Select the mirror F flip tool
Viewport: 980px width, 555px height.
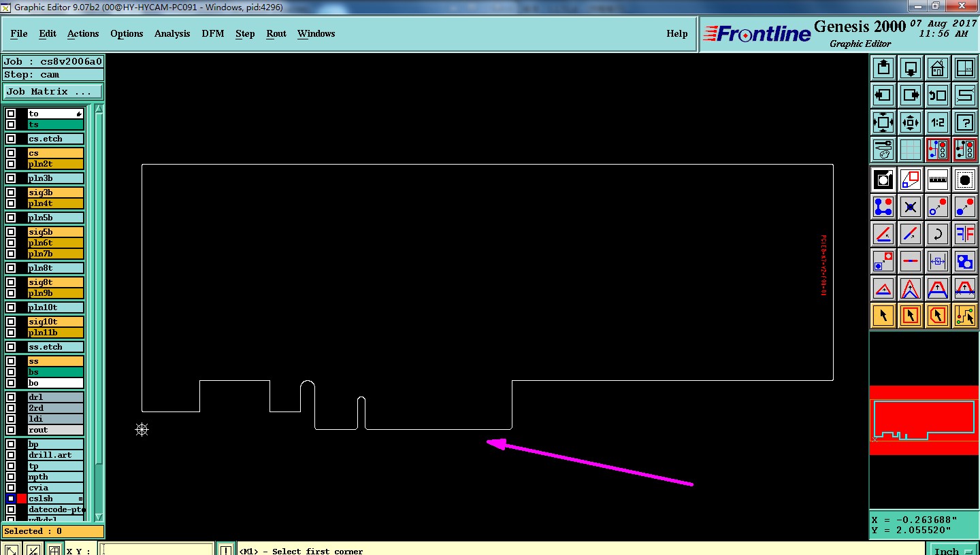pos(965,234)
